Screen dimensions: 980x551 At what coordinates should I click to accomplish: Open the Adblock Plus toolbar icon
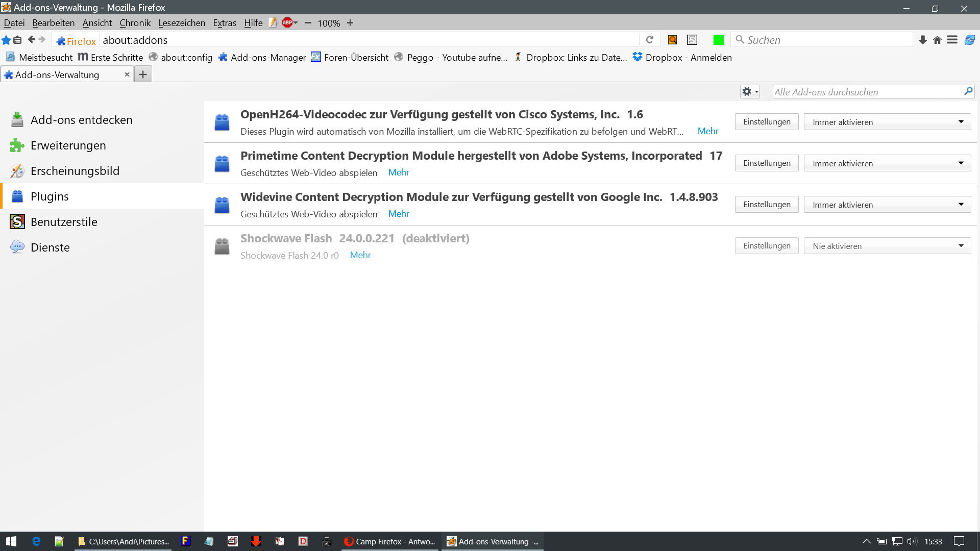click(288, 22)
